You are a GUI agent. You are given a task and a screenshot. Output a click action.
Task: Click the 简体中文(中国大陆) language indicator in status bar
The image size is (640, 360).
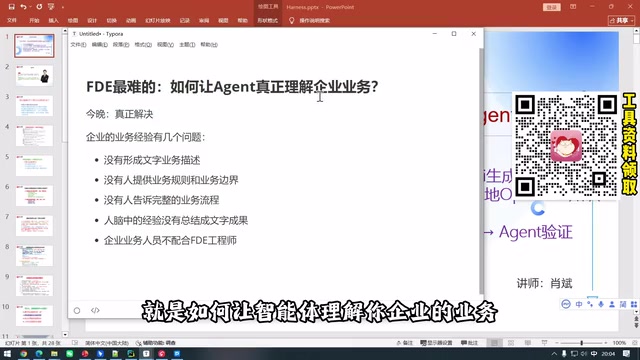tap(107, 343)
